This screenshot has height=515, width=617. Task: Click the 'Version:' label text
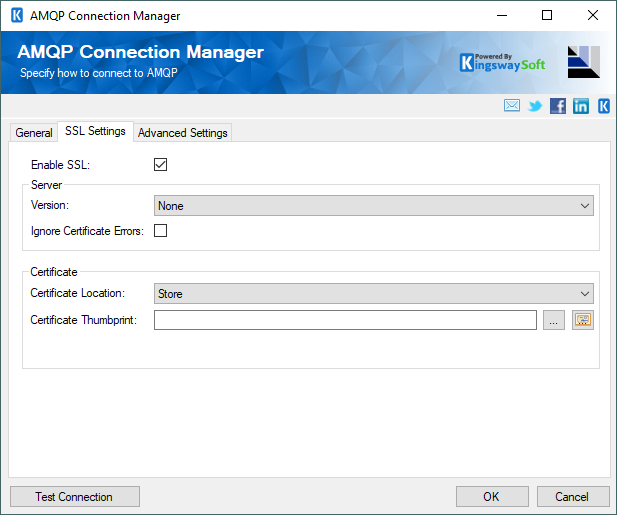[50, 205]
